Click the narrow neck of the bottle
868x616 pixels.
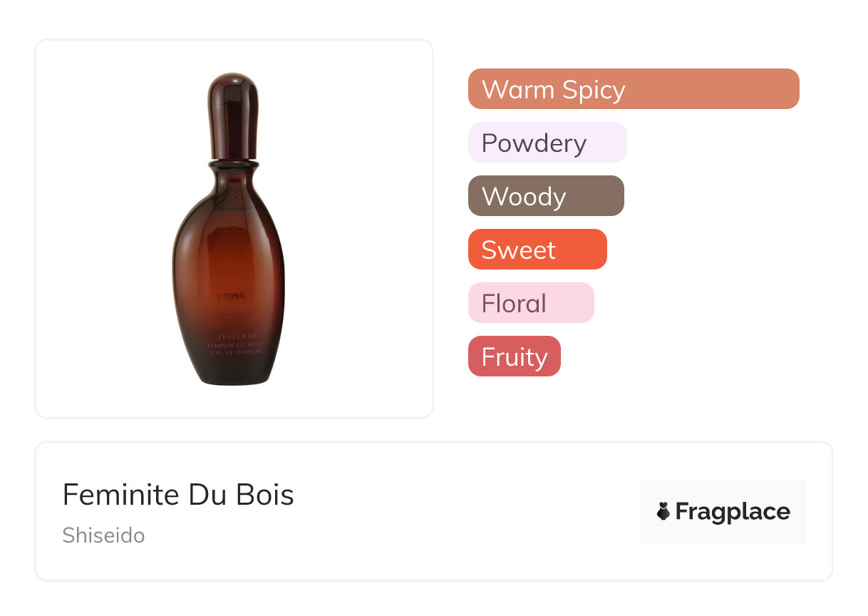232,165
